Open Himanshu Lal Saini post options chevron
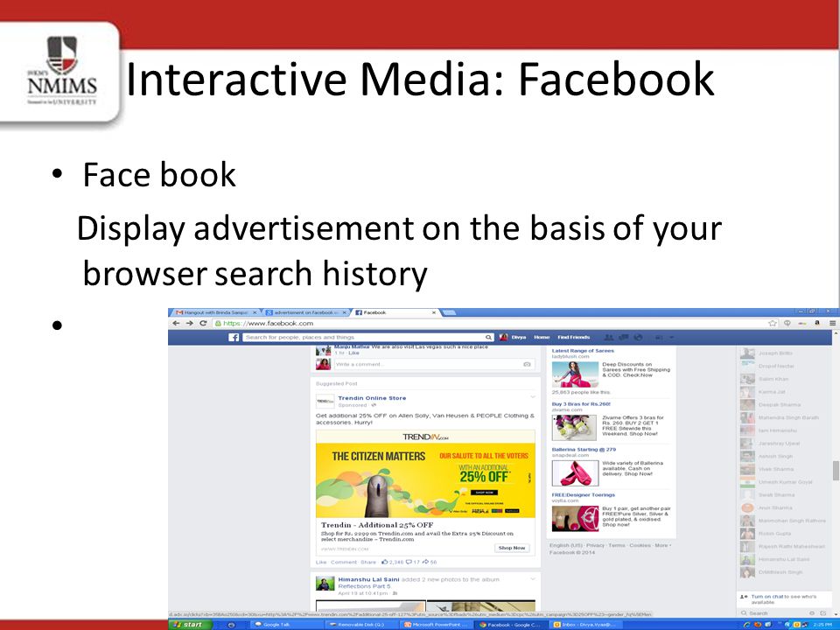Viewport: 840px width, 630px height. [x=533, y=578]
